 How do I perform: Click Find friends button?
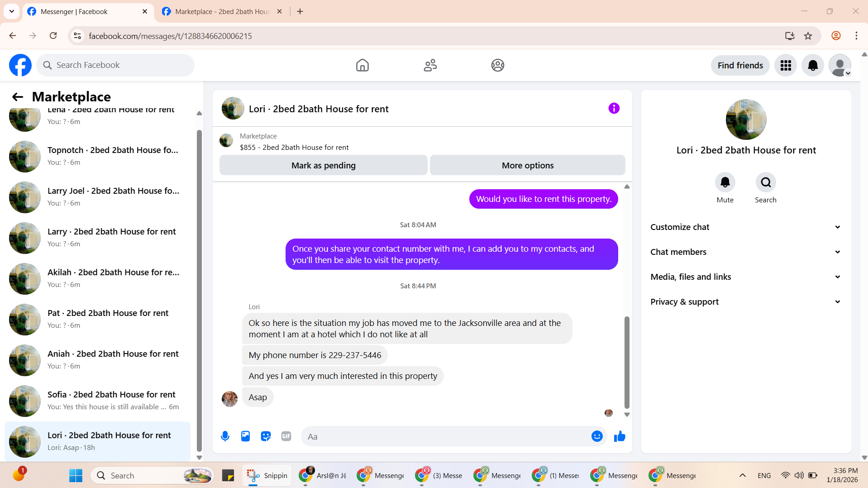pos(740,66)
